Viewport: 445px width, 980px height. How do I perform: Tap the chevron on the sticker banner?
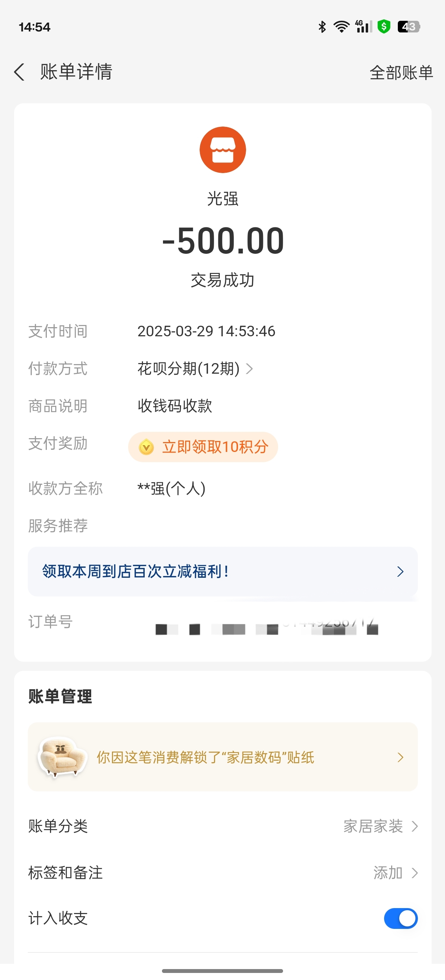coord(400,757)
